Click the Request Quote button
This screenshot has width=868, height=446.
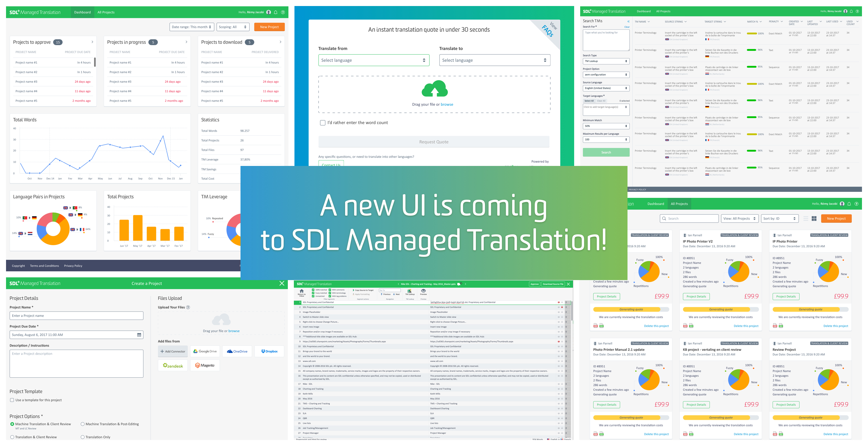pyautogui.click(x=434, y=142)
